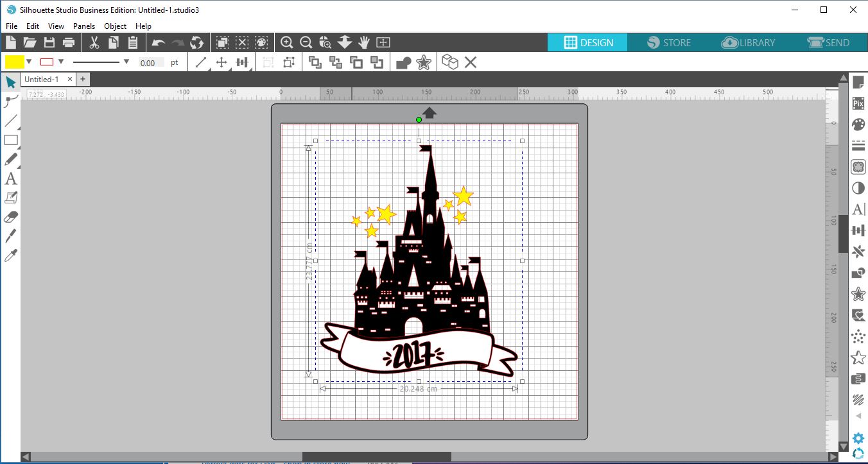Copy the selection using the Copy icon

point(114,42)
